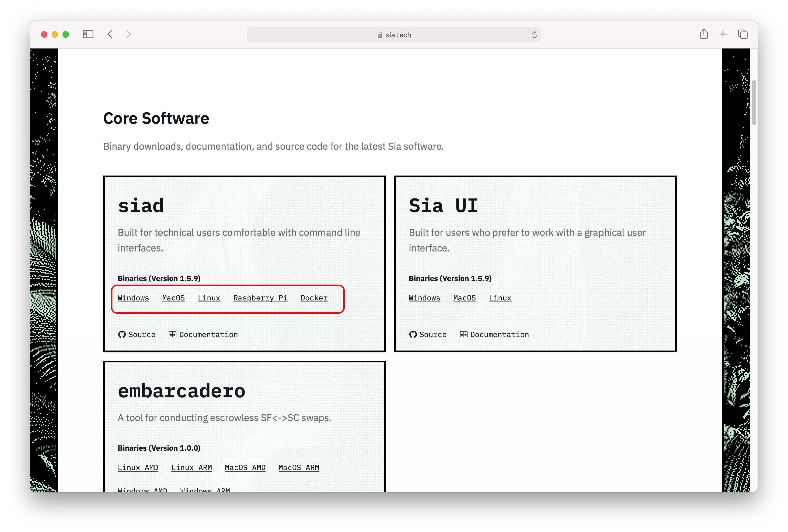Open siad Source GitHub link
The width and height of the screenshot is (788, 532).
point(137,334)
